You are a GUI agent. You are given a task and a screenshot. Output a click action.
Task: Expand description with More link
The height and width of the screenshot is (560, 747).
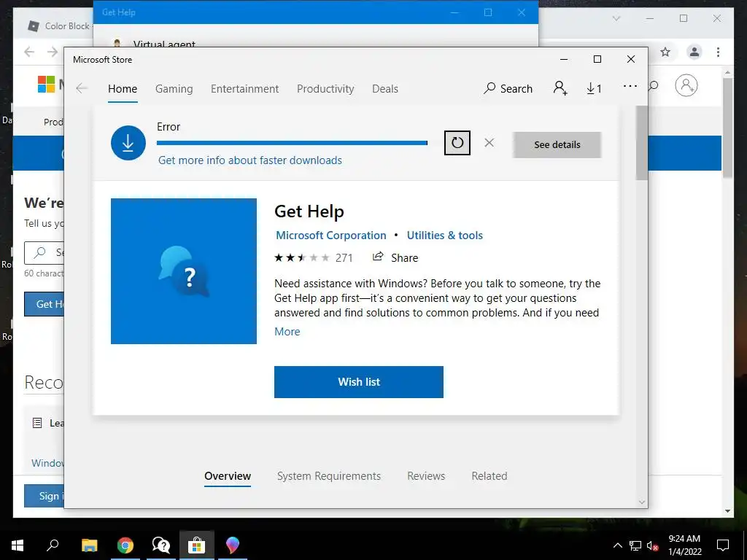point(287,332)
